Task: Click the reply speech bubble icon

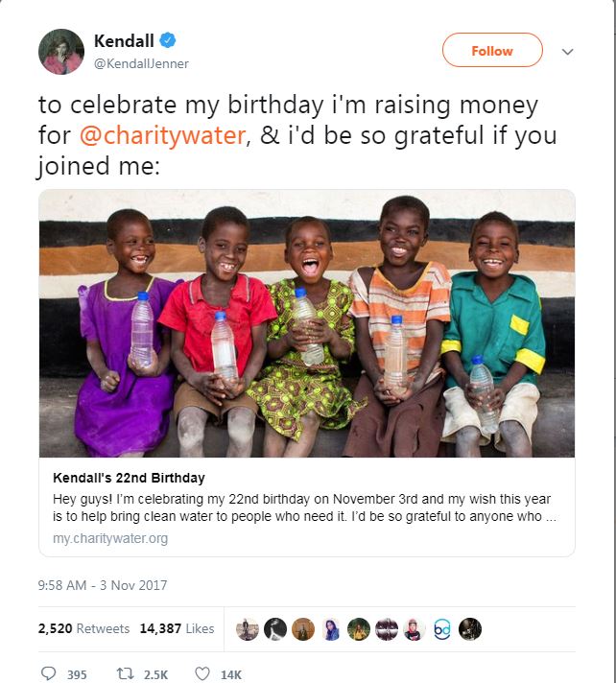Action: coord(48,673)
